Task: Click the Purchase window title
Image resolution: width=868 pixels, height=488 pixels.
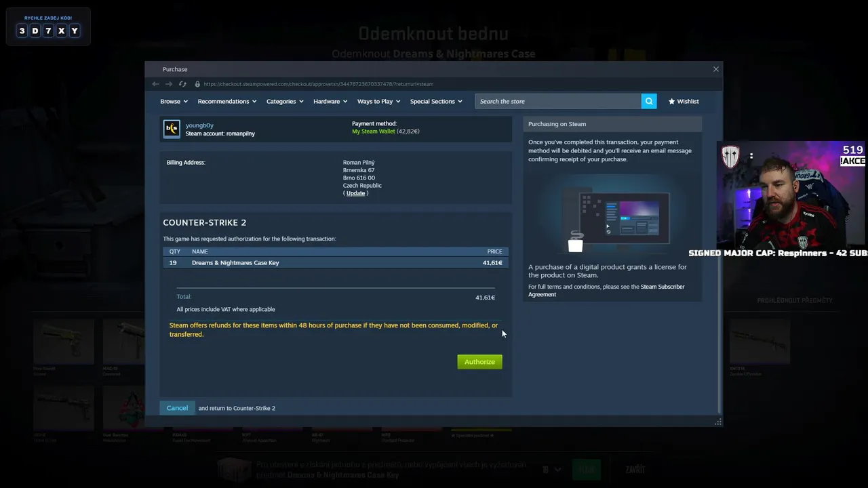Action: [x=175, y=69]
